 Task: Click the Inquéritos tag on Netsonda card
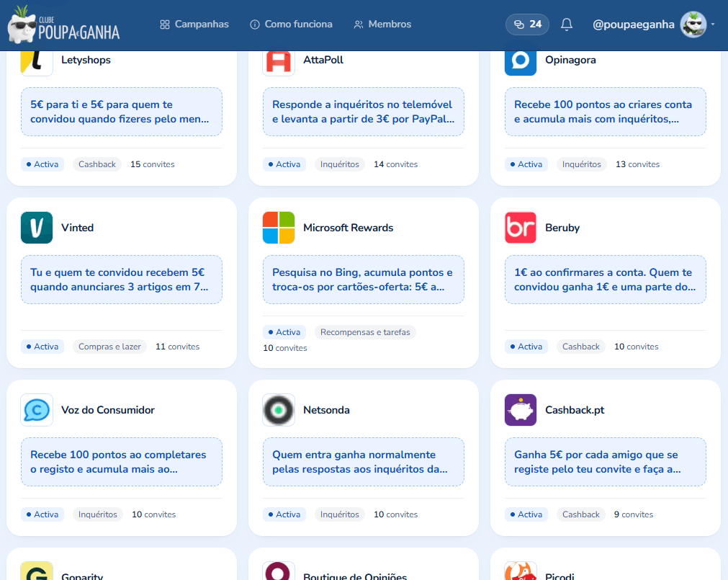[x=339, y=514]
